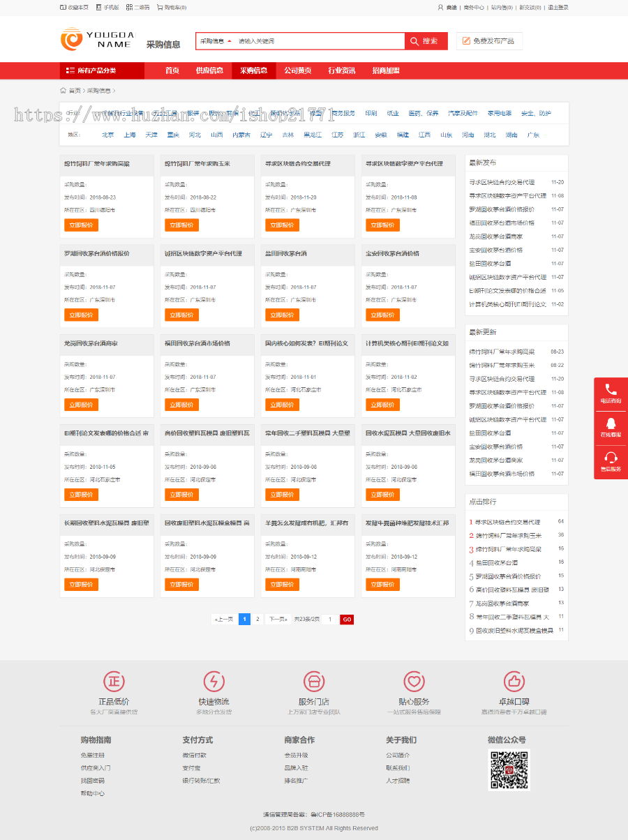The image size is (628, 840).
Task: Filter by region 上海
Action: coord(130,135)
